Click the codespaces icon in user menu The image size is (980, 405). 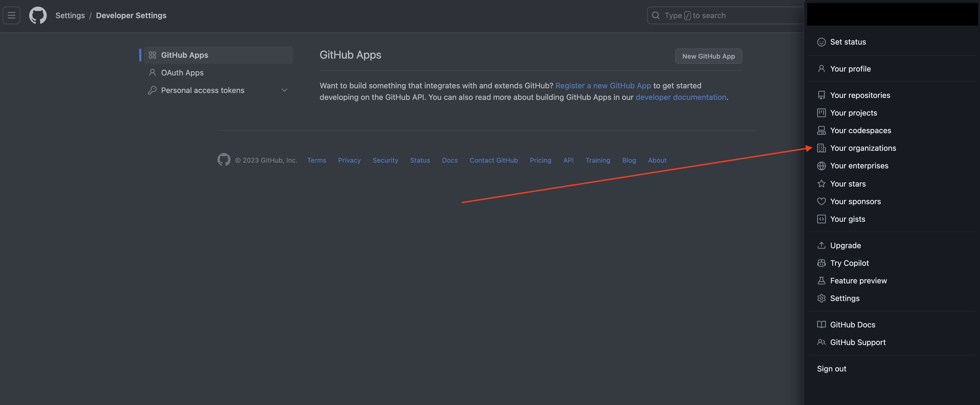(821, 130)
